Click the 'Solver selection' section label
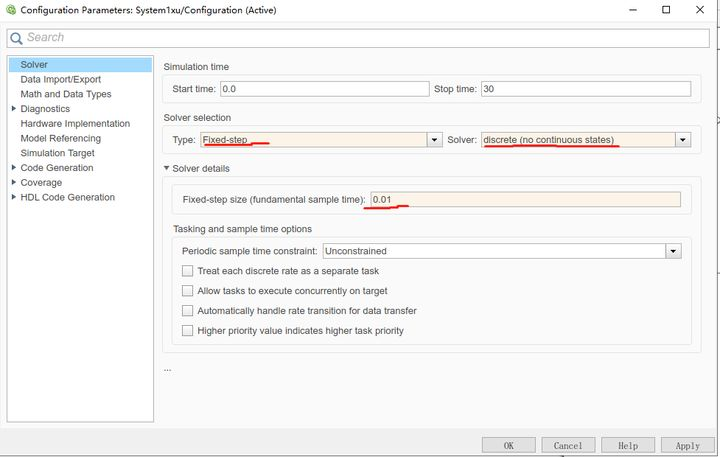This screenshot has height=457, width=720. [x=197, y=118]
